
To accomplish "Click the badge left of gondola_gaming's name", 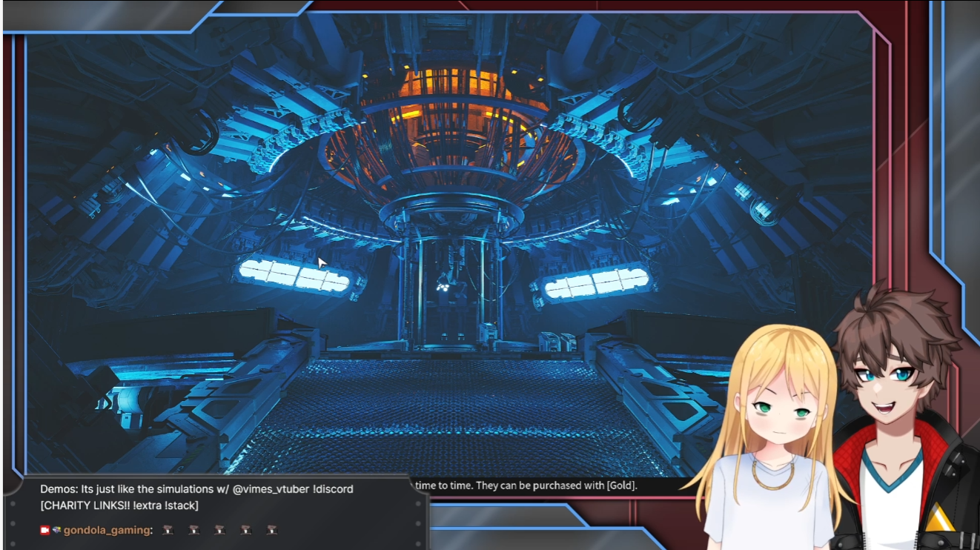I will point(56,530).
